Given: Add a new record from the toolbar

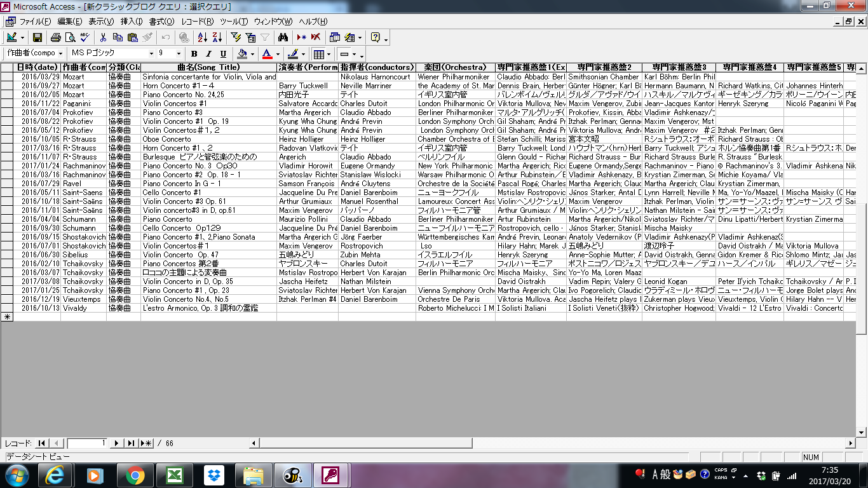Looking at the screenshot, I should 301,37.
